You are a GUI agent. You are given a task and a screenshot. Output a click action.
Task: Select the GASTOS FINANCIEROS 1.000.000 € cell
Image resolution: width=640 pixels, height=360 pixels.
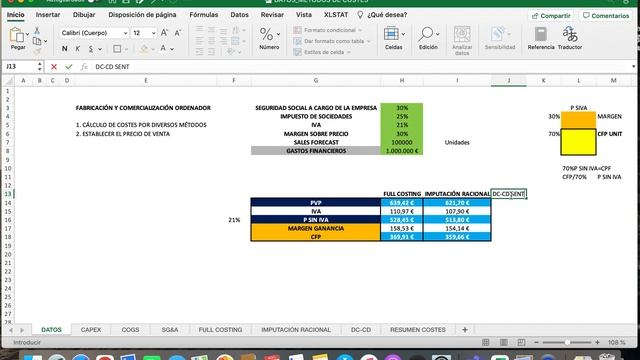coord(402,151)
